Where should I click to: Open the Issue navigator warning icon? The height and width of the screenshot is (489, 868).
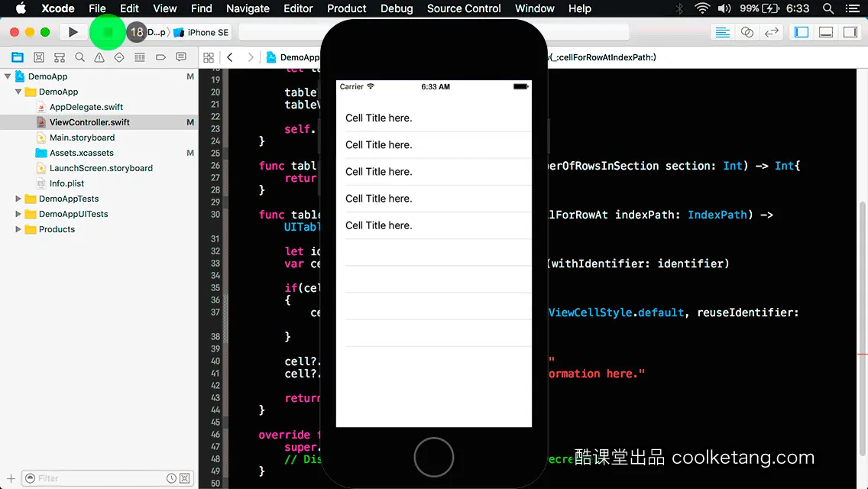tap(99, 57)
